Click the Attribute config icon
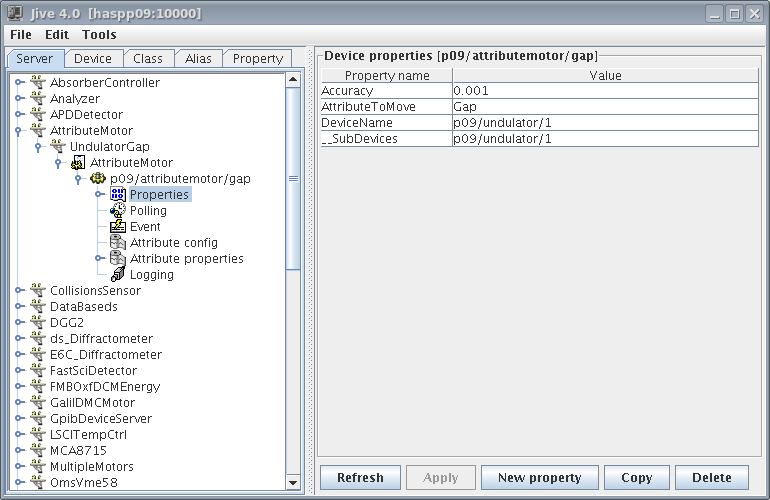The image size is (770, 500). (118, 243)
